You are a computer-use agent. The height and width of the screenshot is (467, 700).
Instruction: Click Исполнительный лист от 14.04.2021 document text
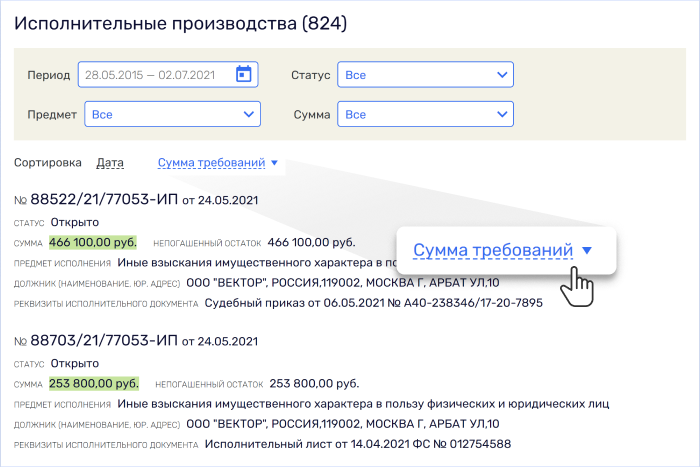click(x=358, y=444)
